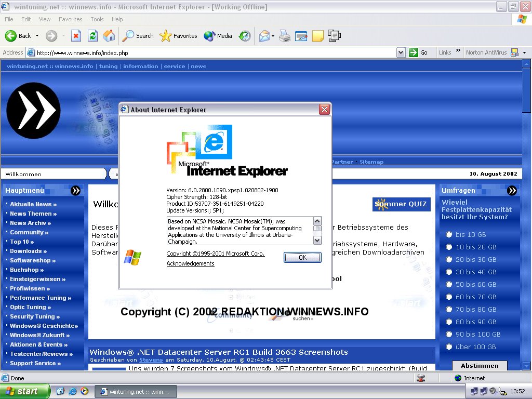The height and width of the screenshot is (399, 532).
Task: Click the Print icon
Action: pyautogui.click(x=284, y=36)
